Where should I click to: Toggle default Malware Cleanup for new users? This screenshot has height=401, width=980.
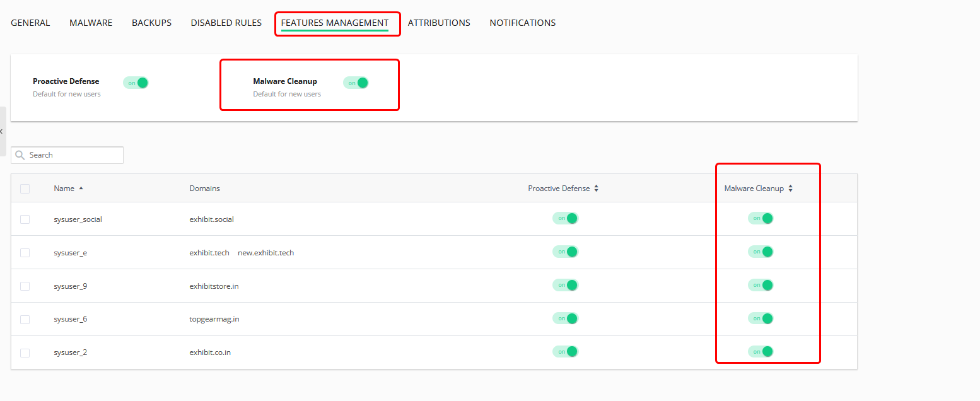point(356,83)
